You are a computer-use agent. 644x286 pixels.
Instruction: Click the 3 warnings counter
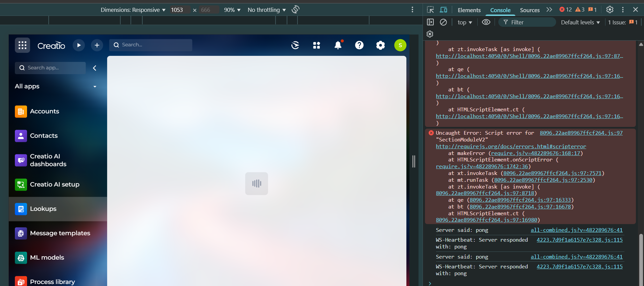coord(580,9)
